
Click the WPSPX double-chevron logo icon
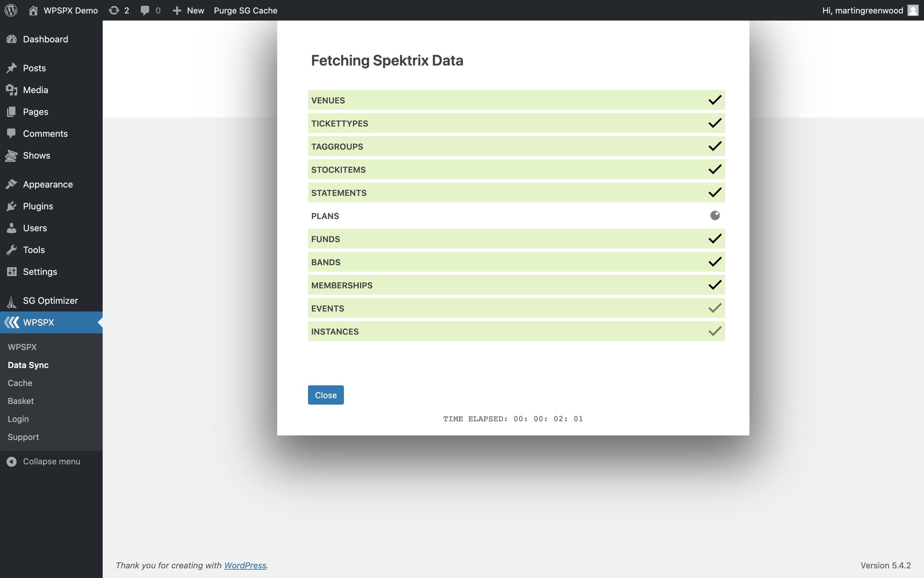pyautogui.click(x=12, y=322)
